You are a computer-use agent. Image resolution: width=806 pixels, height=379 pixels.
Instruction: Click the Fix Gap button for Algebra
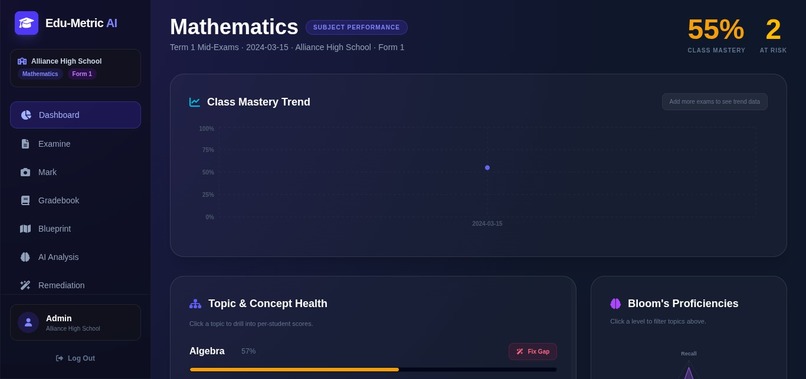click(533, 352)
